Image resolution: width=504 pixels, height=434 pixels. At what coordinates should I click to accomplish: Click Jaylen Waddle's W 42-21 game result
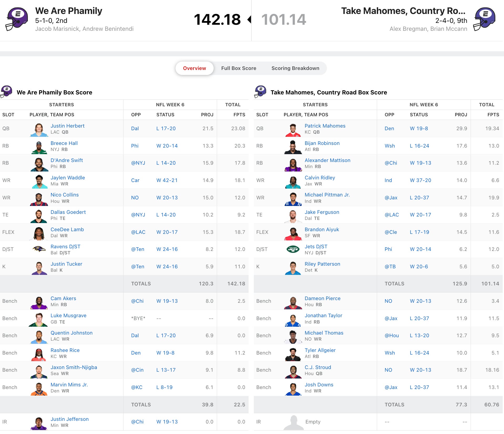pos(167,180)
